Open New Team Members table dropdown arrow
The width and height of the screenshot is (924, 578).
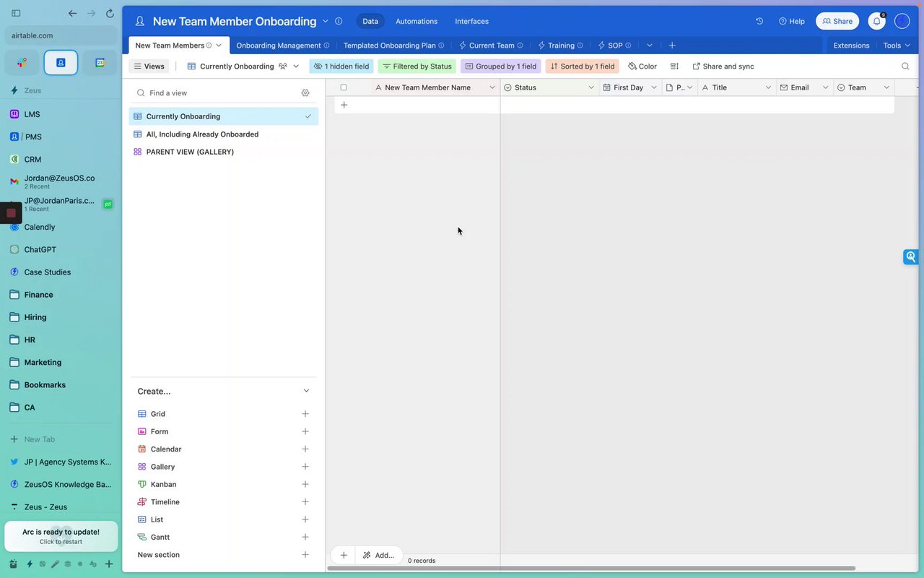point(219,45)
